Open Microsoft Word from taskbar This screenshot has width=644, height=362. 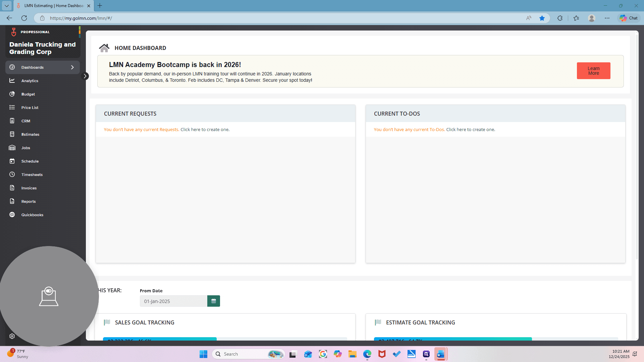pyautogui.click(x=441, y=354)
